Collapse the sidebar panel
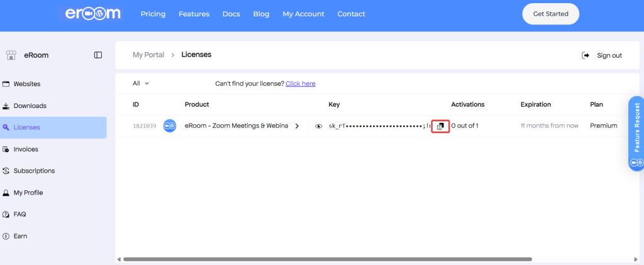This screenshot has height=265, width=644. point(98,55)
